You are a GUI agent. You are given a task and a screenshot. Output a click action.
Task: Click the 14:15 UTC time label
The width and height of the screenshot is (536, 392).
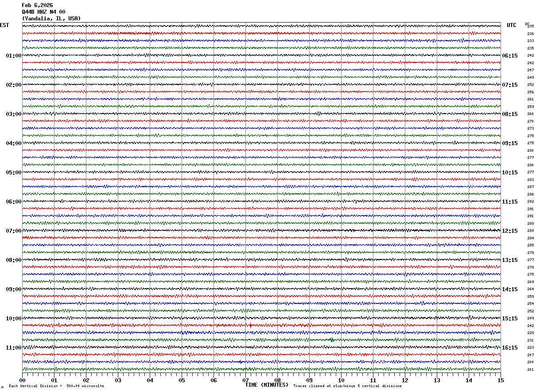coord(509,289)
